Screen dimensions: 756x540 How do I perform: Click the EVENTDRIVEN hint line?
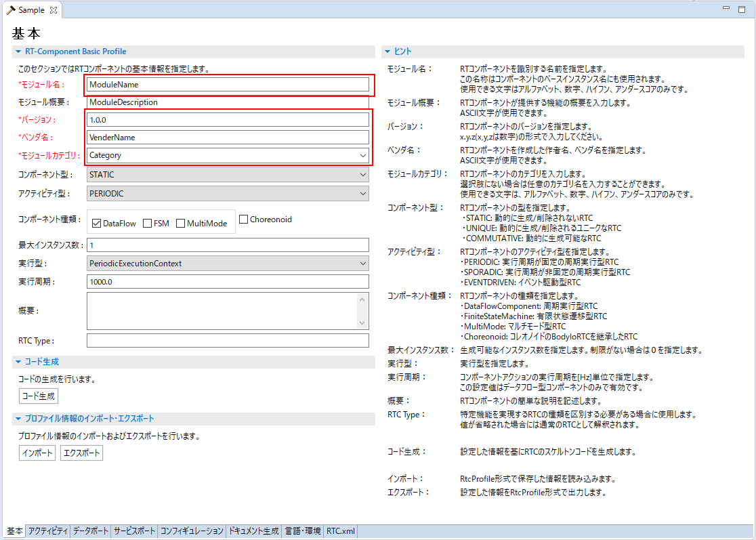[521, 282]
